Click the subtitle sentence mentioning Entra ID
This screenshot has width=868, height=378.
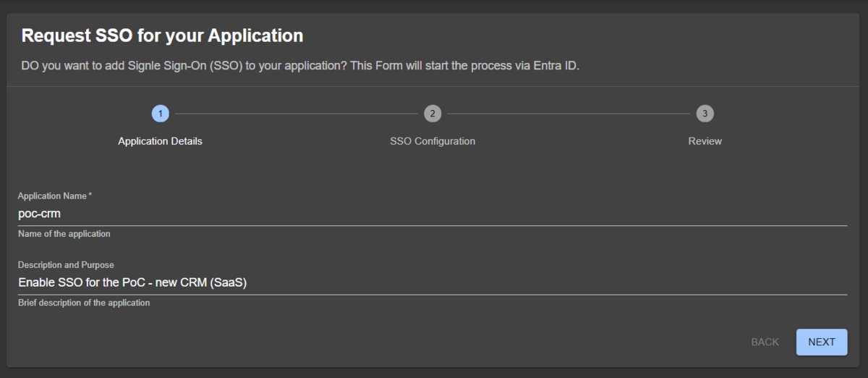pyautogui.click(x=300, y=66)
